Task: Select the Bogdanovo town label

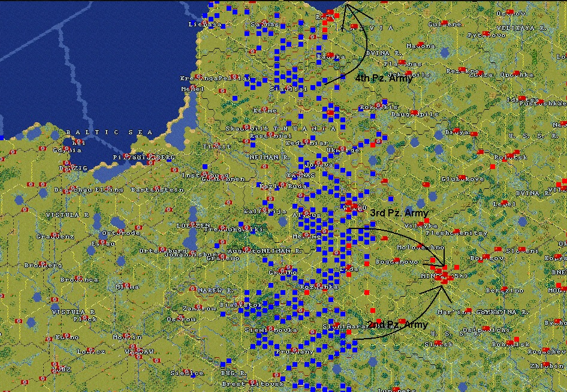Action: point(397,261)
